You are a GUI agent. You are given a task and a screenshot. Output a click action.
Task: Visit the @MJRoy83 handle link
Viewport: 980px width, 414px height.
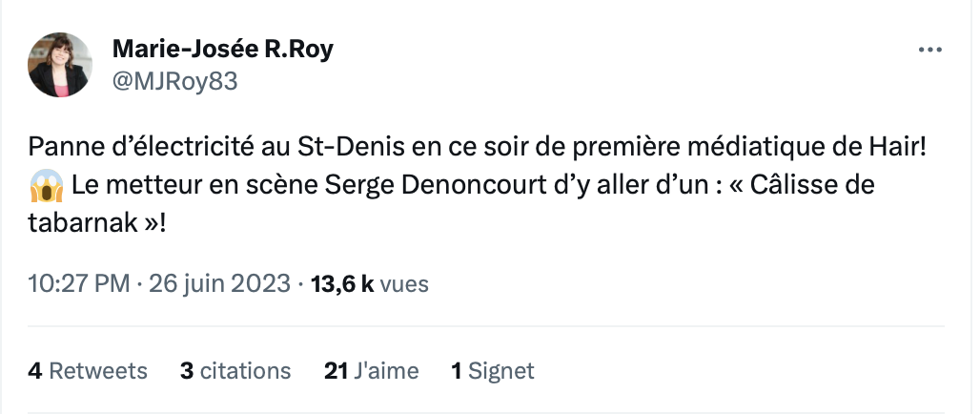(174, 81)
